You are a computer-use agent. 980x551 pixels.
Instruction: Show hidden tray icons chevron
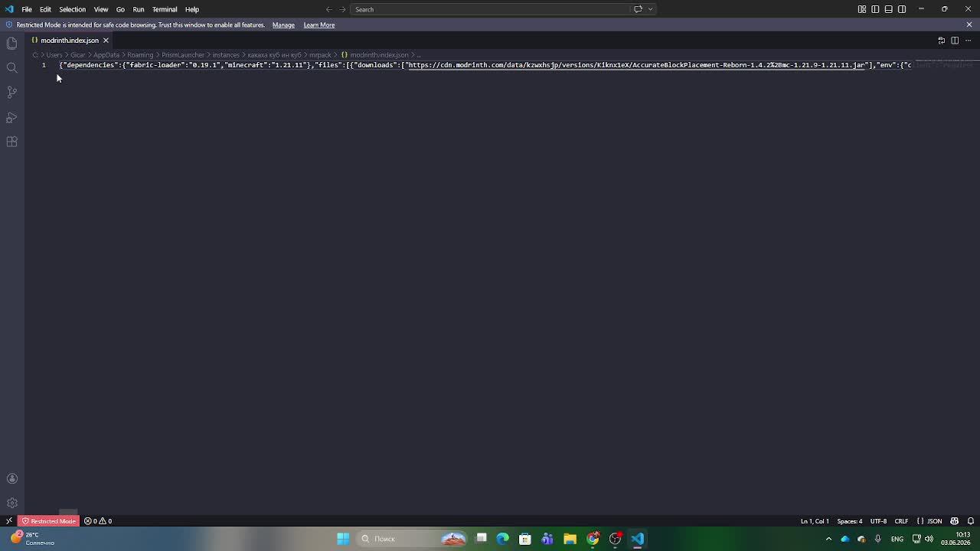(828, 539)
